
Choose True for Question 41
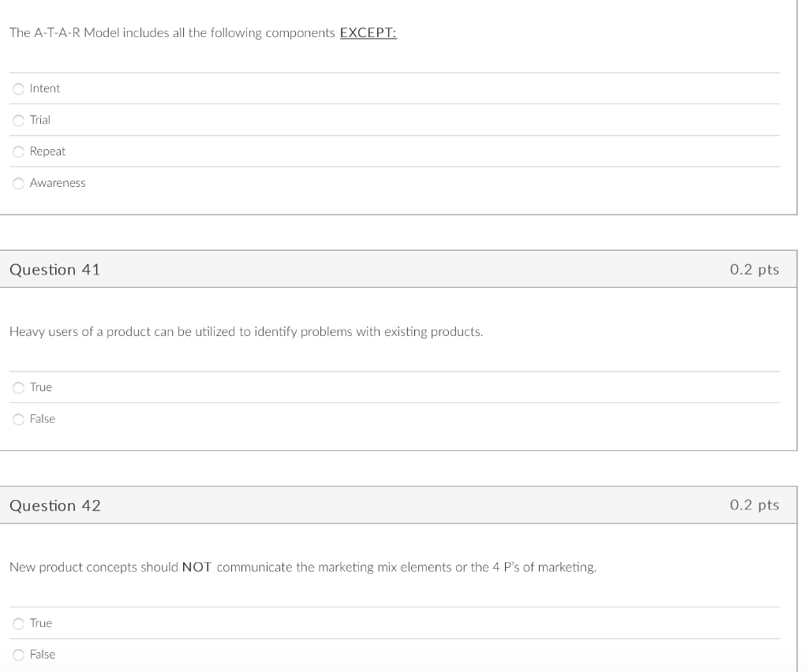(x=17, y=387)
